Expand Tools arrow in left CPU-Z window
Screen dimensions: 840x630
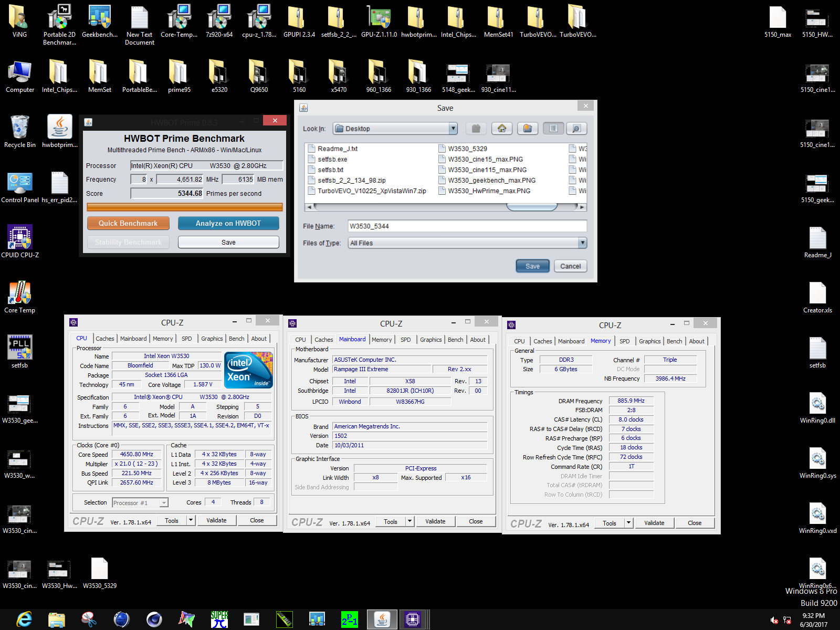[x=191, y=520]
